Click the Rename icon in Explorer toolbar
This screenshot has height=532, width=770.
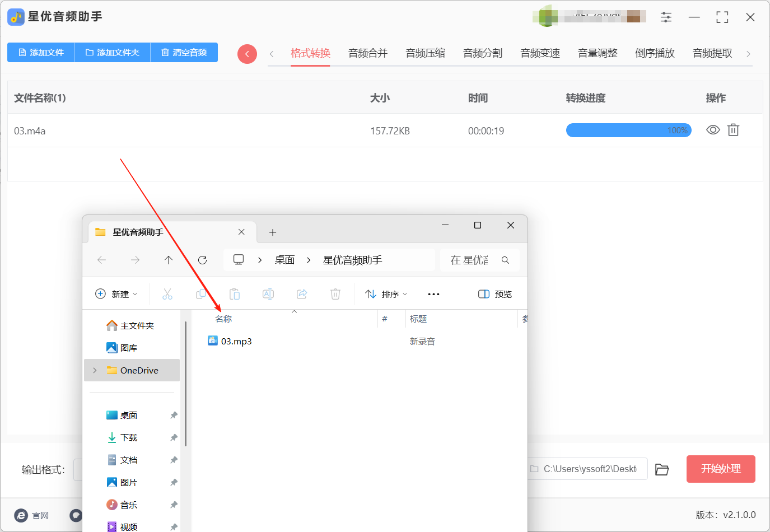[268, 294]
